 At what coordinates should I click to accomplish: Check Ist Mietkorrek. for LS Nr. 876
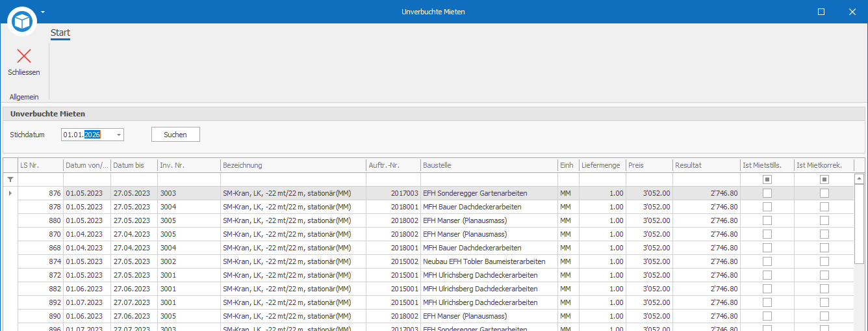tap(824, 193)
